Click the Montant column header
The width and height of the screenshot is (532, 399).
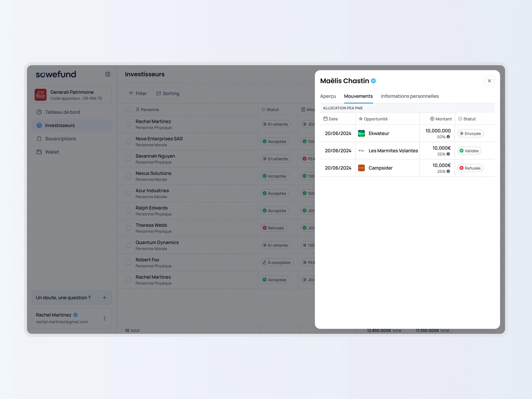[441, 119]
